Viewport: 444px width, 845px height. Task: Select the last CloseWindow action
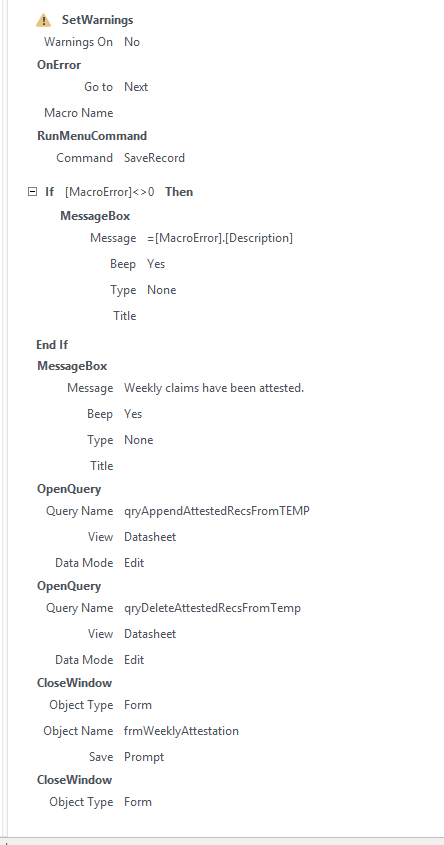pyautogui.click(x=74, y=780)
